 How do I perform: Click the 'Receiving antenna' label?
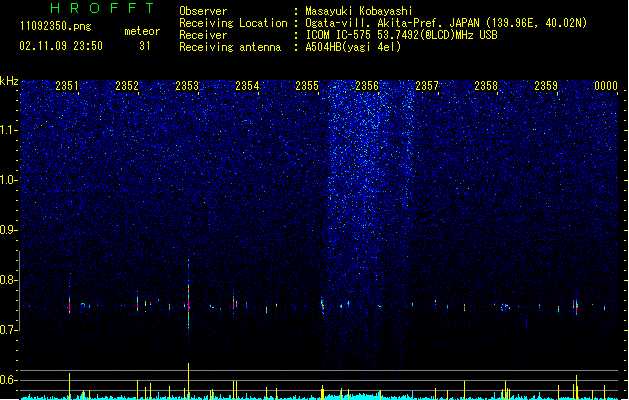230,47
